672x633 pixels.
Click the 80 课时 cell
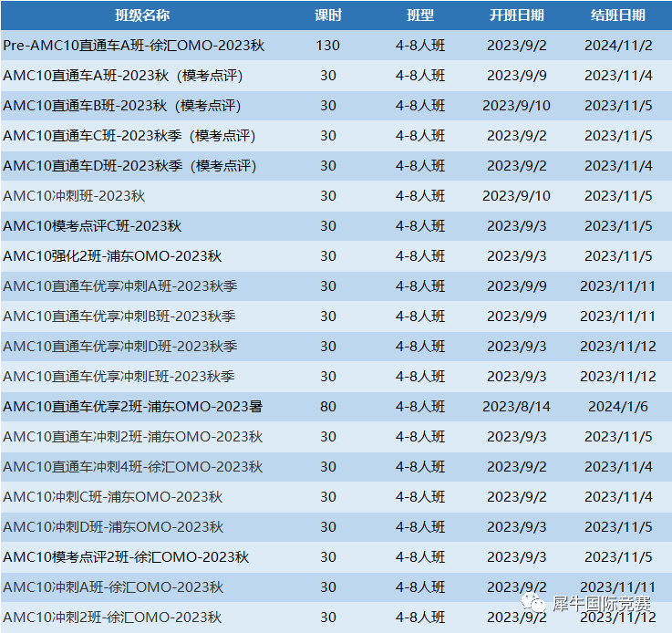coord(327,407)
